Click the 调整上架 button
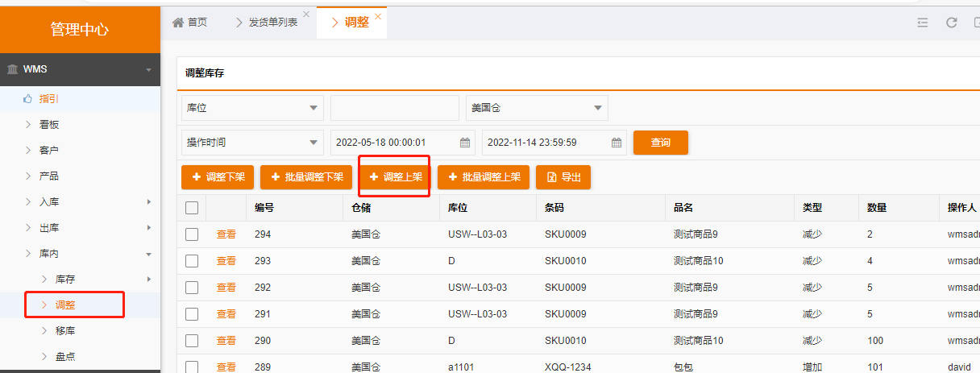 click(x=395, y=177)
